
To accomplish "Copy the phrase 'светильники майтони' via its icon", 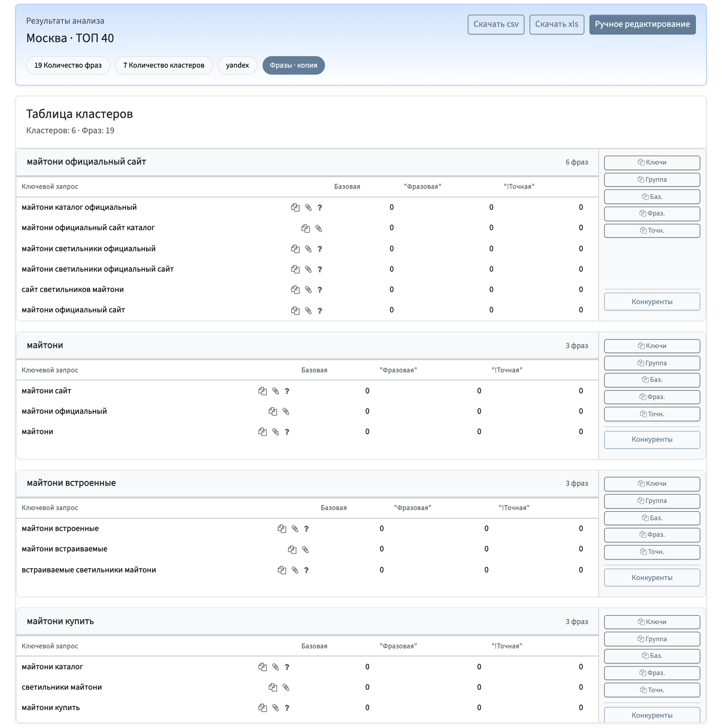I will (273, 687).
